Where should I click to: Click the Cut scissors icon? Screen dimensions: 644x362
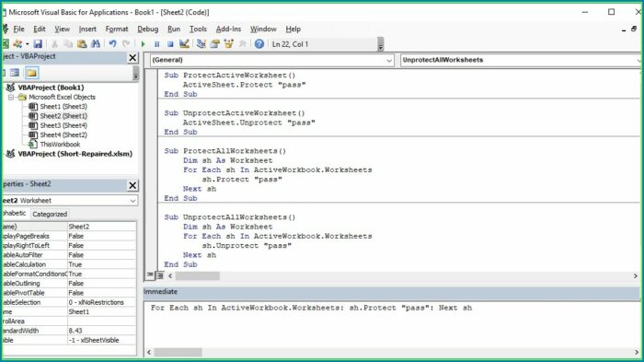pos(54,43)
